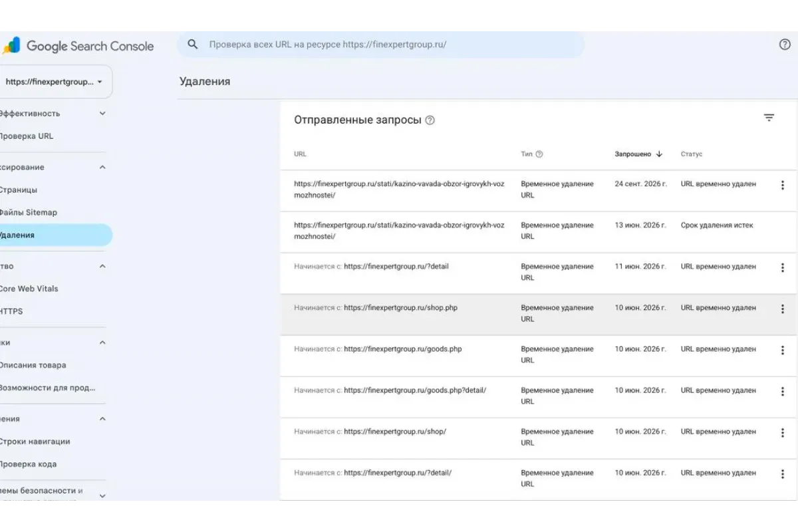The width and height of the screenshot is (798, 532).
Task: Open Страницы in sidebar
Action: 19,190
